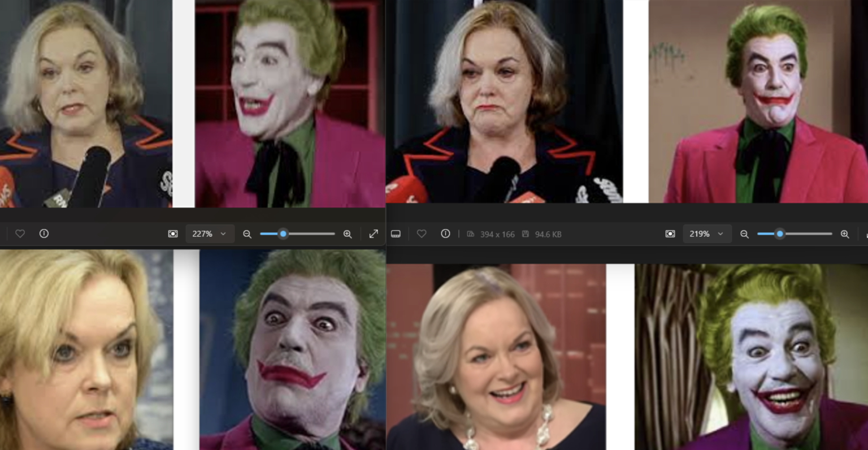Favorite the photo in the 219% zoom window
Image resolution: width=868 pixels, height=450 pixels.
coord(422,234)
